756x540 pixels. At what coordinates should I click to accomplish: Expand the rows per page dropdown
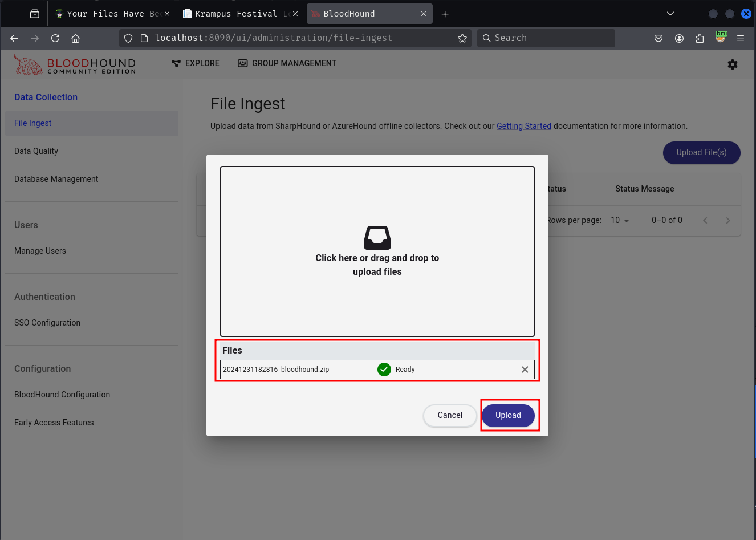[620, 220]
